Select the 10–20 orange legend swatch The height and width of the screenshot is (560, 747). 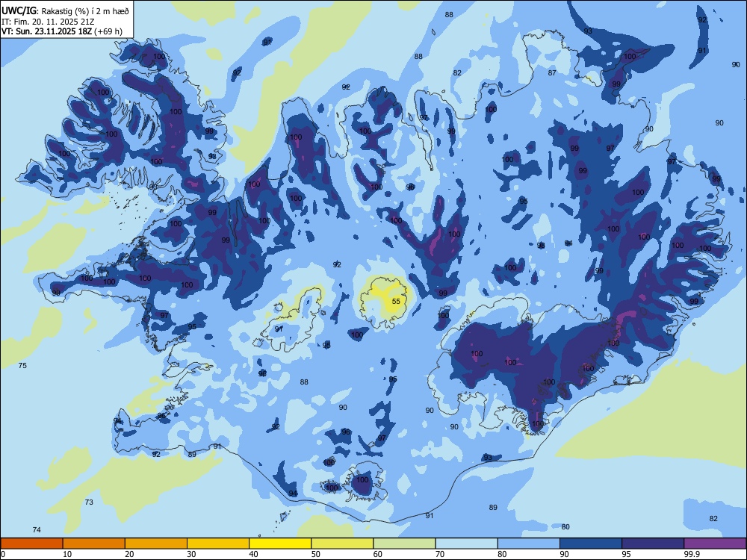point(94,544)
